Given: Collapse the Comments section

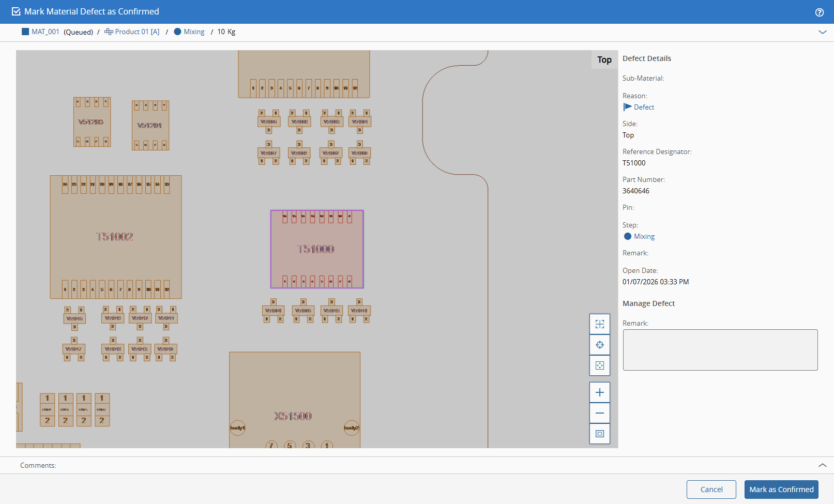Looking at the screenshot, I should (x=822, y=465).
